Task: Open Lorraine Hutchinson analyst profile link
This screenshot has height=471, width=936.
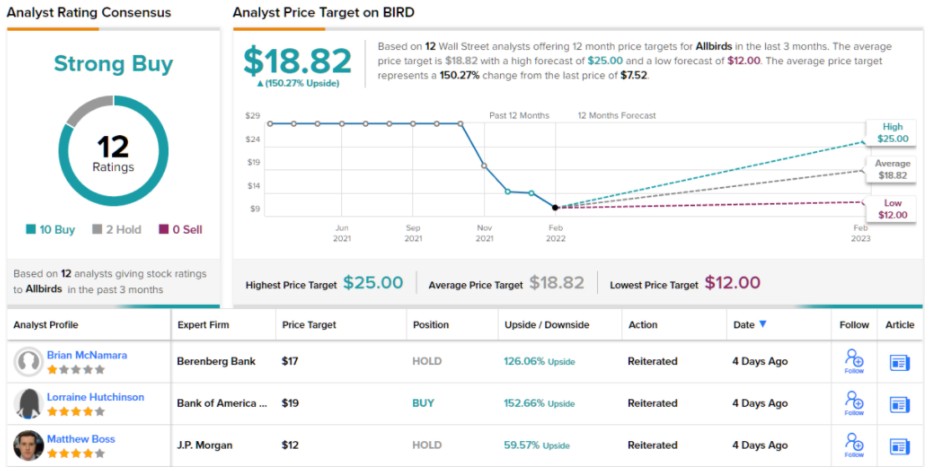Action: [x=95, y=397]
